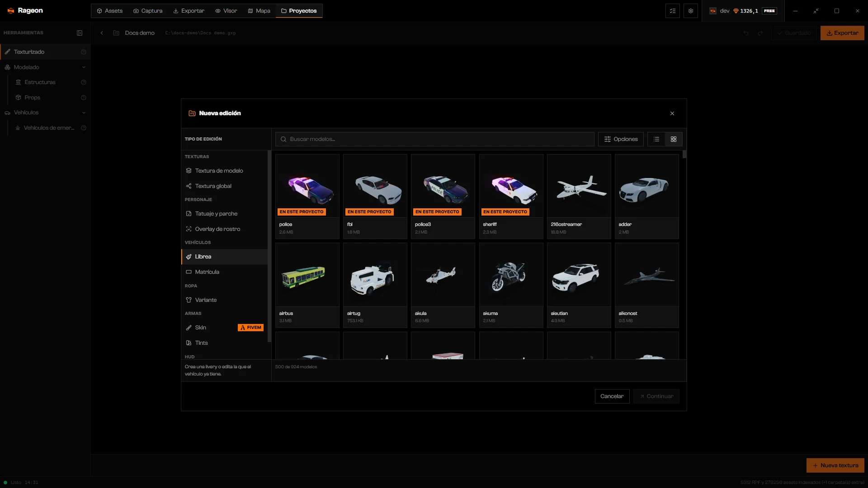This screenshot has width=868, height=488.
Task: Click the model grid scrollbar
Action: [684, 155]
